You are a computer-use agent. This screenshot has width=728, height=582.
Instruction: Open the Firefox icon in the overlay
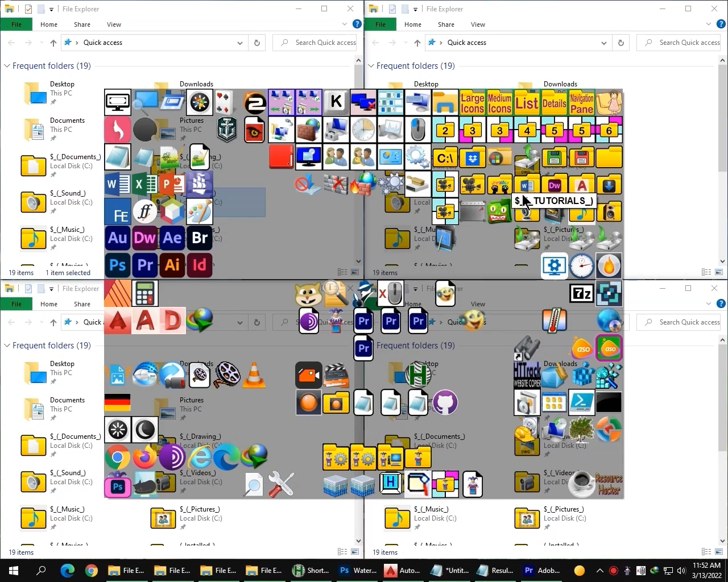click(145, 457)
